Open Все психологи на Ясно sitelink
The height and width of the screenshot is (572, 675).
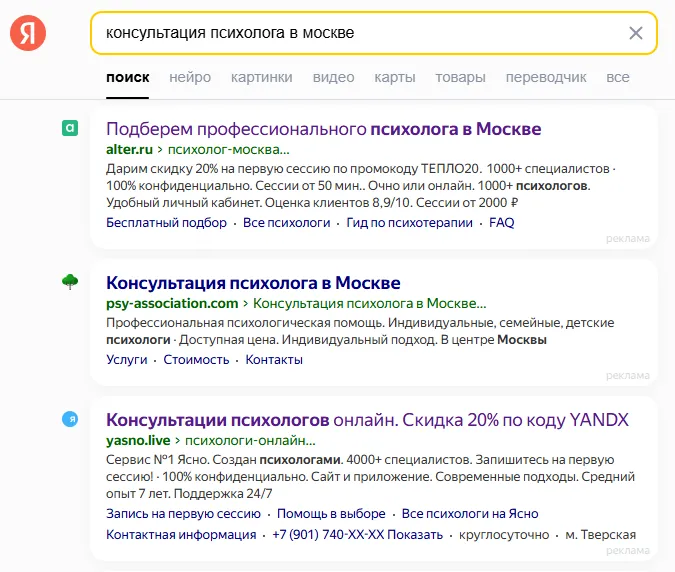tap(470, 513)
